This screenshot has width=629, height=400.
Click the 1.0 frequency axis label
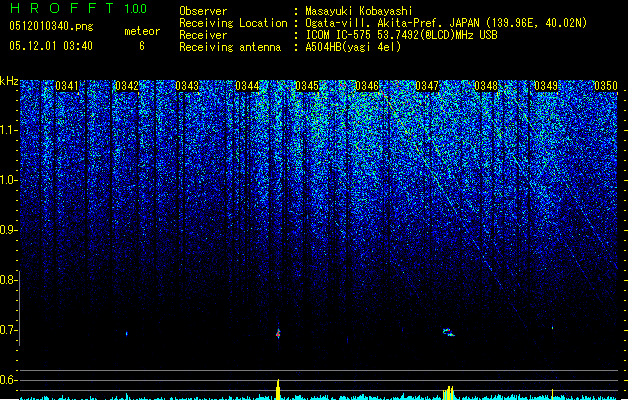tap(8, 180)
